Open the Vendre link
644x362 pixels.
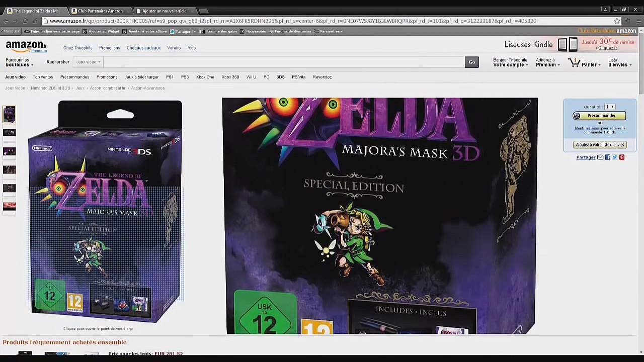(x=174, y=48)
